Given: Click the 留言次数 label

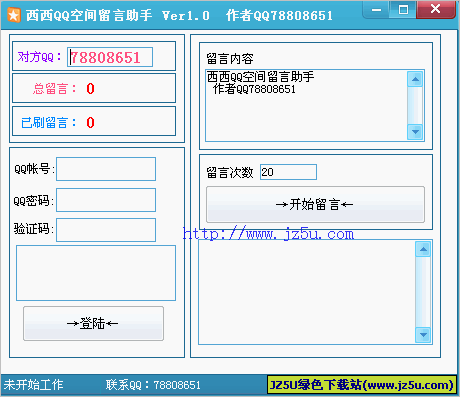Looking at the screenshot, I should pyautogui.click(x=230, y=173).
